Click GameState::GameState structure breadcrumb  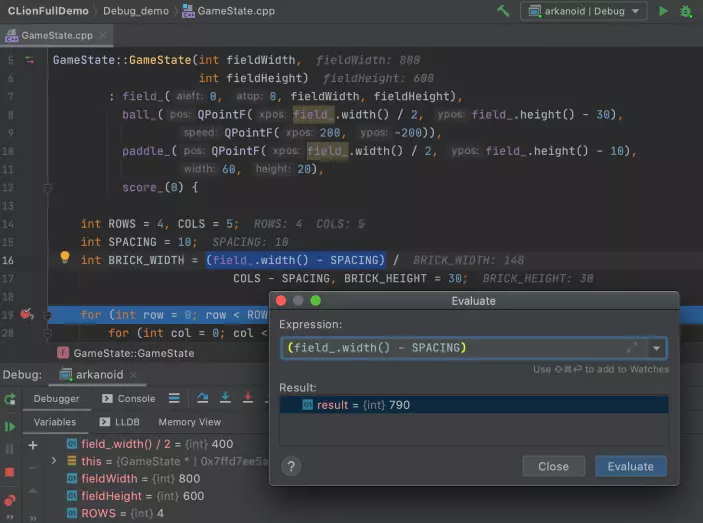coord(126,353)
